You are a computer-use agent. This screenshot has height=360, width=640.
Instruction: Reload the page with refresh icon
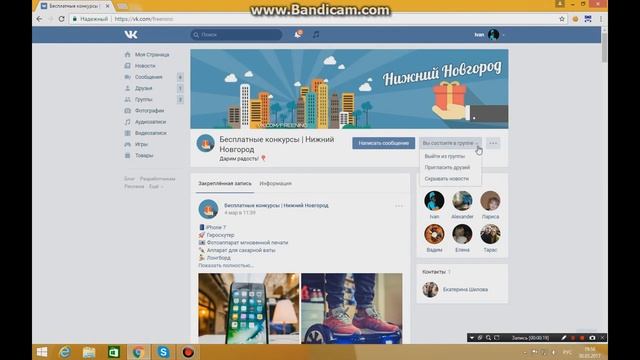point(62,19)
